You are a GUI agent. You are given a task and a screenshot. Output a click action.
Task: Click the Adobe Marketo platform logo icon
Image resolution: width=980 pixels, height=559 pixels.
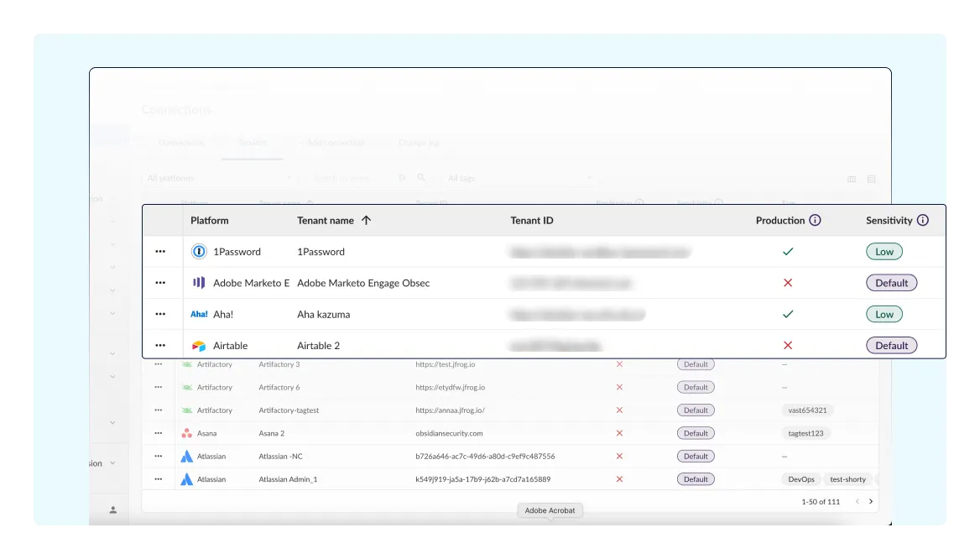[199, 283]
